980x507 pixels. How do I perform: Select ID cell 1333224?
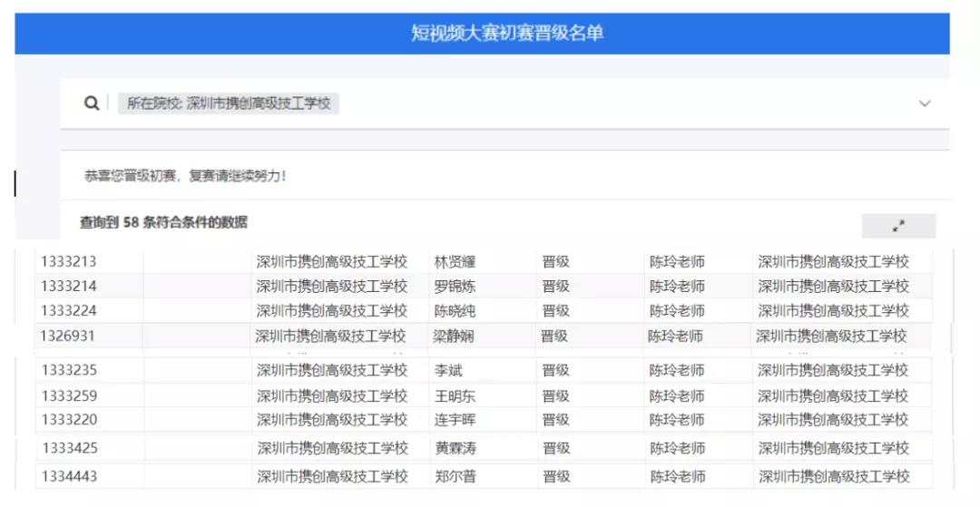click(69, 310)
